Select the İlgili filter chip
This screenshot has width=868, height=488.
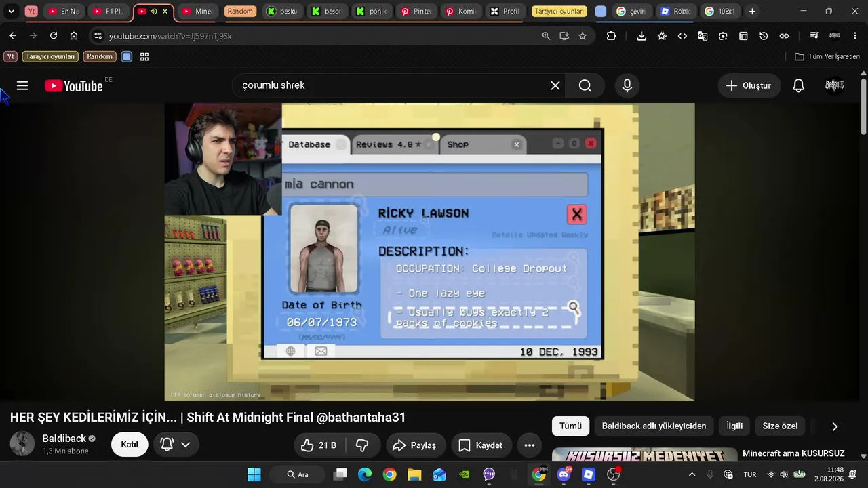tap(734, 426)
